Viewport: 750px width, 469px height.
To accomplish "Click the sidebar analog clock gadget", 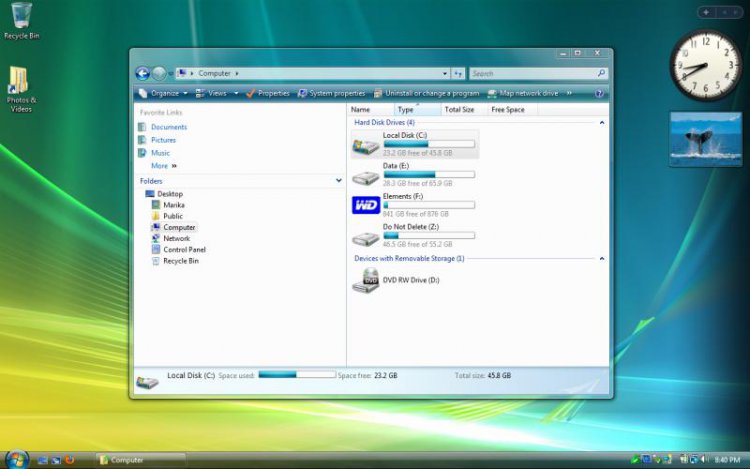I will 706,66.
